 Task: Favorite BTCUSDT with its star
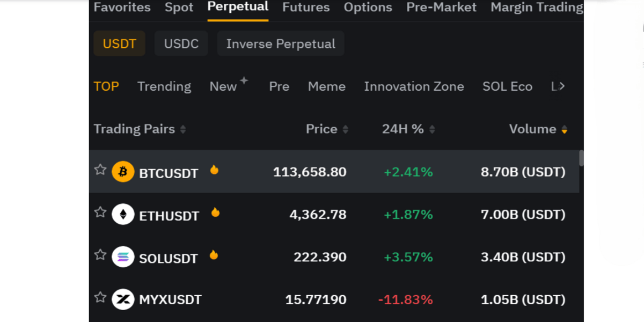100,170
